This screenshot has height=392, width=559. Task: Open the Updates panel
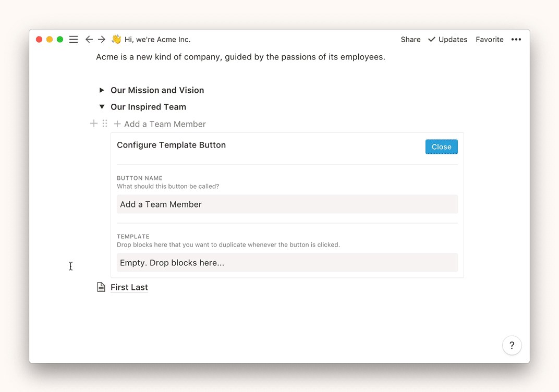click(x=447, y=40)
